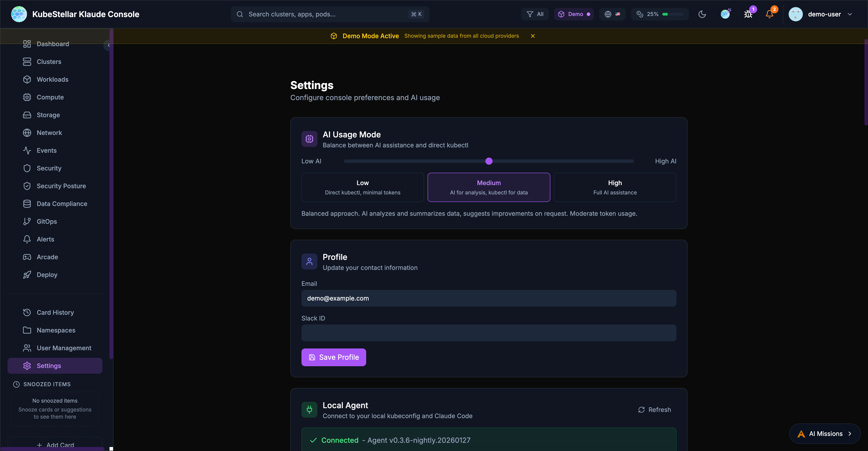Click the Refresh icon for Local Agent

pos(641,409)
